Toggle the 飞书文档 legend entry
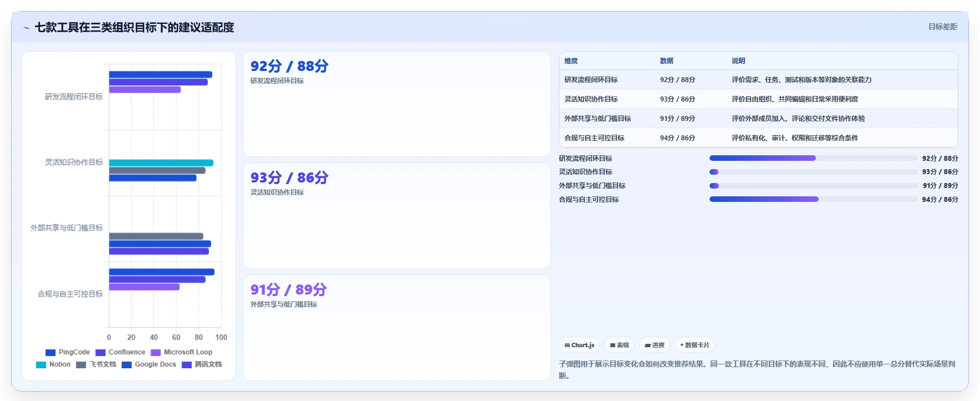The image size is (980, 401). click(96, 364)
